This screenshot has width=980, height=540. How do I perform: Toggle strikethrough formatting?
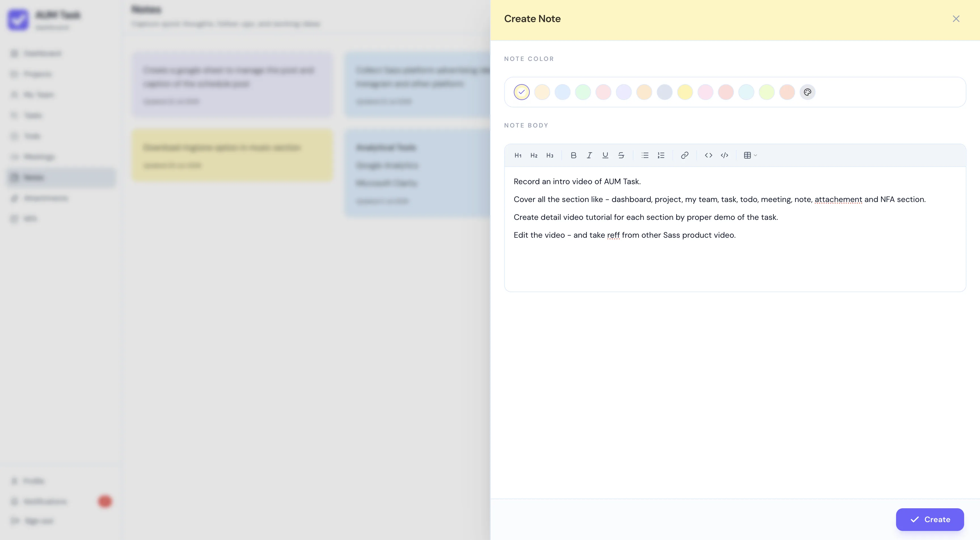621,155
